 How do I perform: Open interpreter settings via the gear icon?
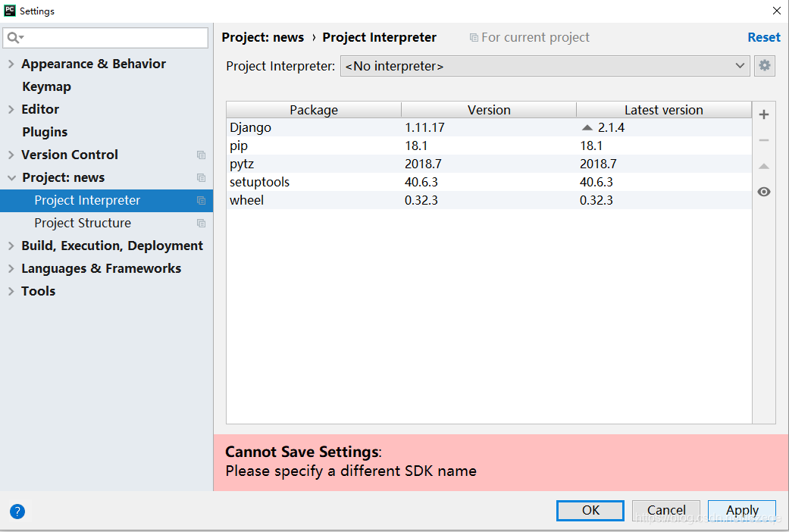(764, 66)
